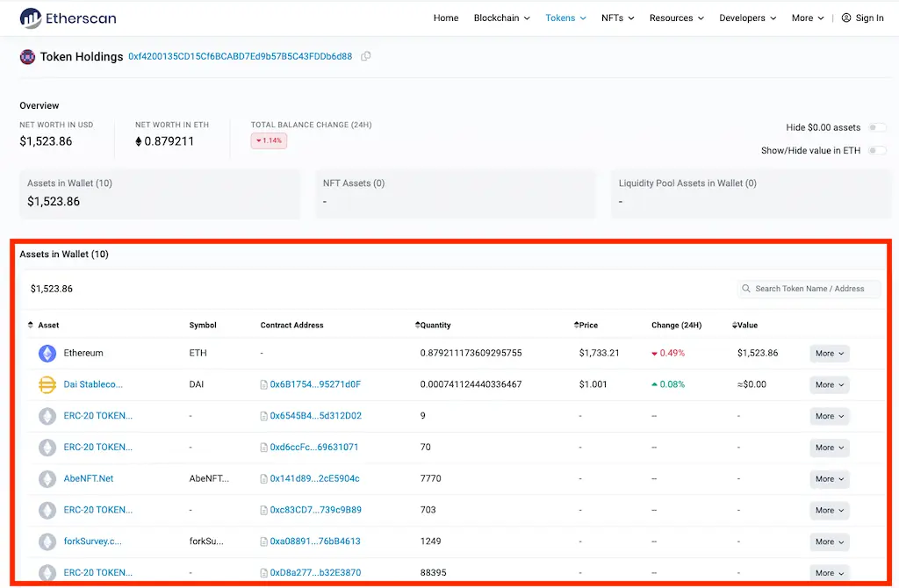Open contract address 0x6545B4...5d312D02
The height and width of the screenshot is (588, 899).
point(316,416)
